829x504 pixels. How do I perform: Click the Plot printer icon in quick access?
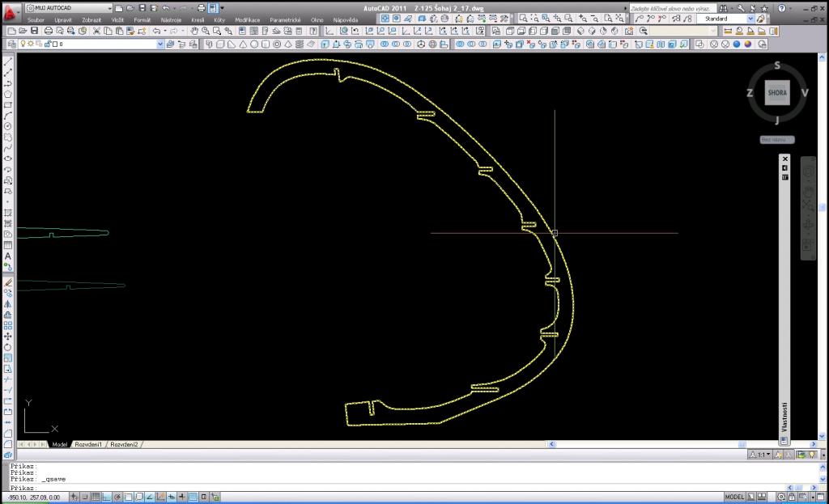click(x=202, y=7)
